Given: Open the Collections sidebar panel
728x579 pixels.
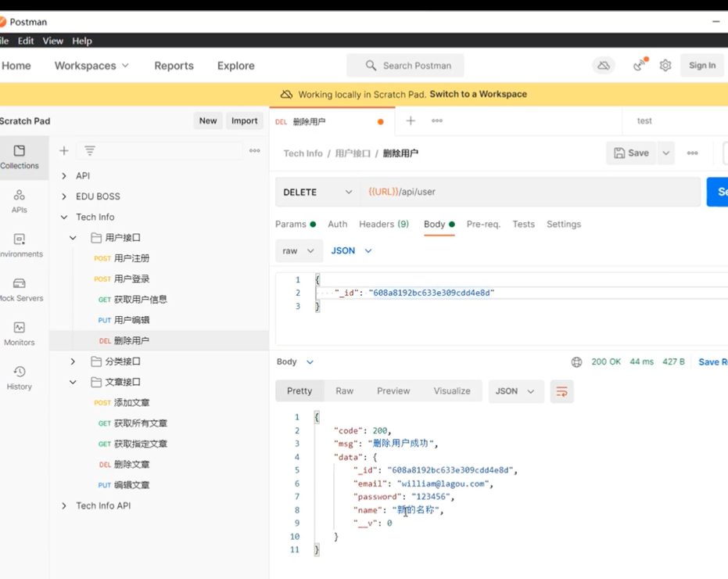Looking at the screenshot, I should coord(20,157).
